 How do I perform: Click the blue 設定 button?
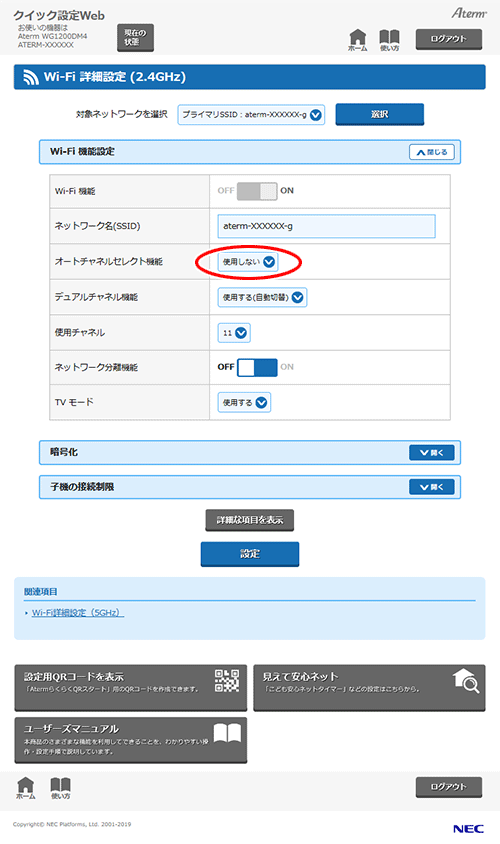tap(250, 554)
